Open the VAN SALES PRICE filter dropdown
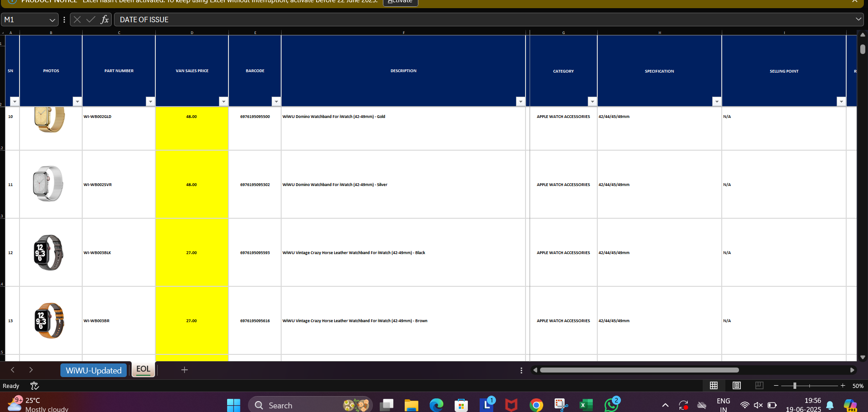This screenshot has height=412, width=868. [x=223, y=101]
